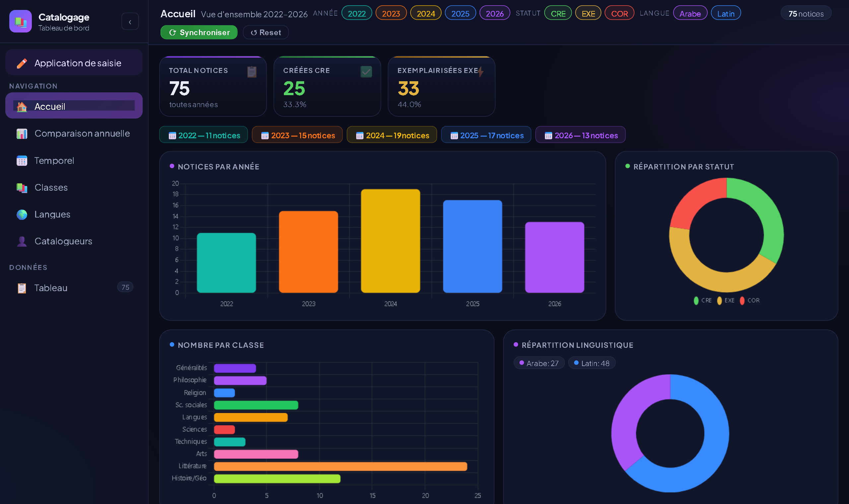Open the Accueil home page
The width and height of the screenshot is (849, 504).
74,106
